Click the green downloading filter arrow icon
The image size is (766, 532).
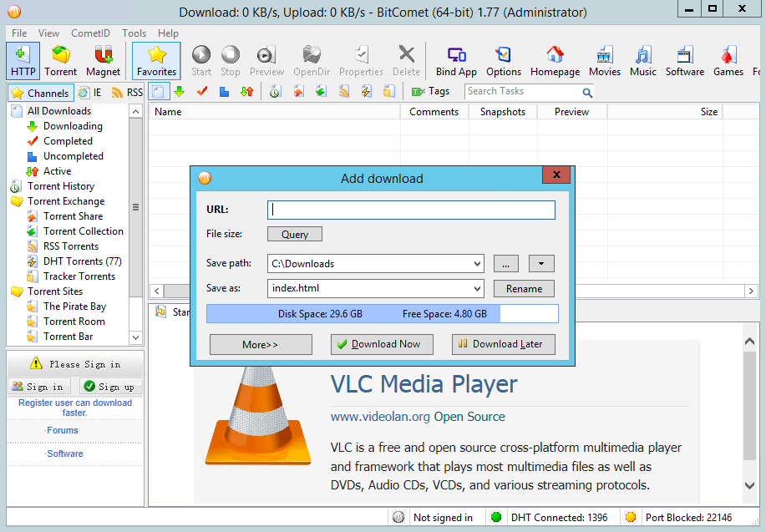coord(180,91)
